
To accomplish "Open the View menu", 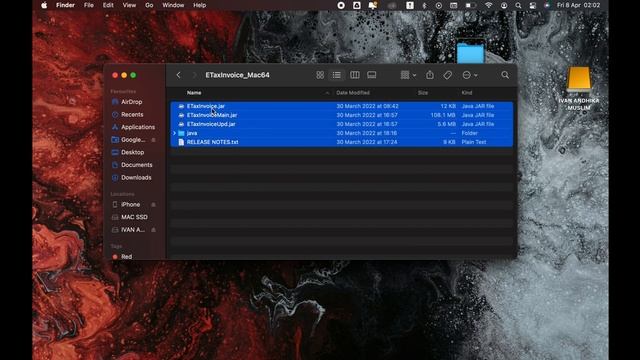I will point(129,5).
